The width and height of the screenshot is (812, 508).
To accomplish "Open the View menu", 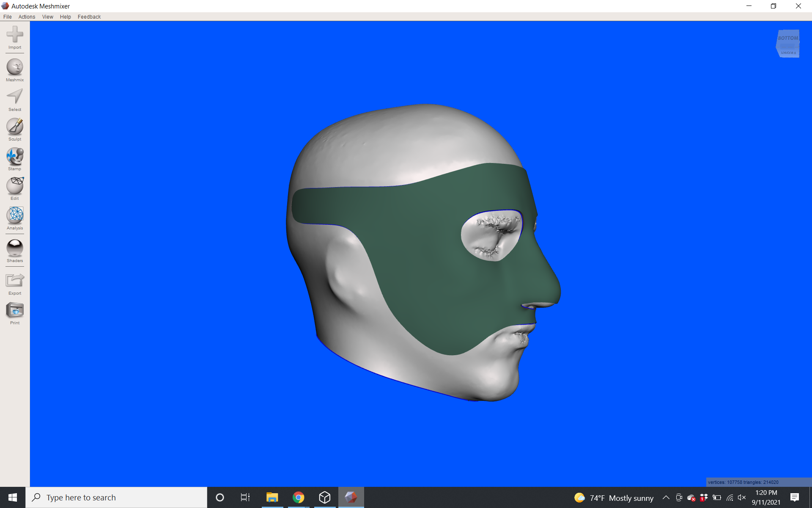I will click(47, 17).
